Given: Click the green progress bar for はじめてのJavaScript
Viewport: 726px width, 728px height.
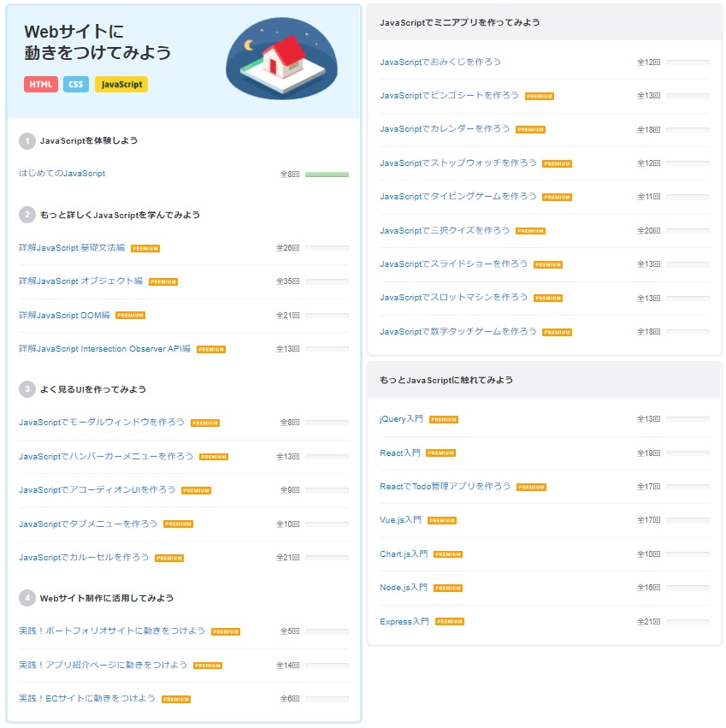Looking at the screenshot, I should [327, 175].
